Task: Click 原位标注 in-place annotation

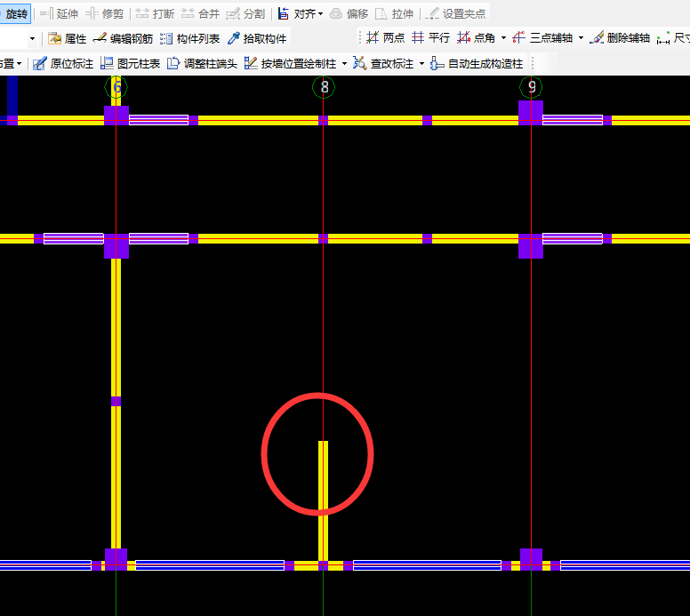Action: click(63, 64)
